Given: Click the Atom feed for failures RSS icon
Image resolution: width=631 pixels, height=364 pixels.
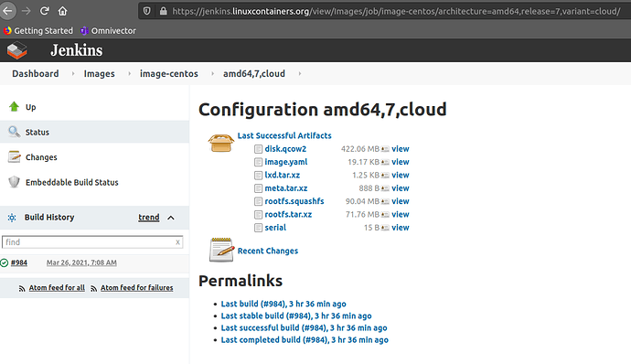Looking at the screenshot, I should tap(93, 288).
